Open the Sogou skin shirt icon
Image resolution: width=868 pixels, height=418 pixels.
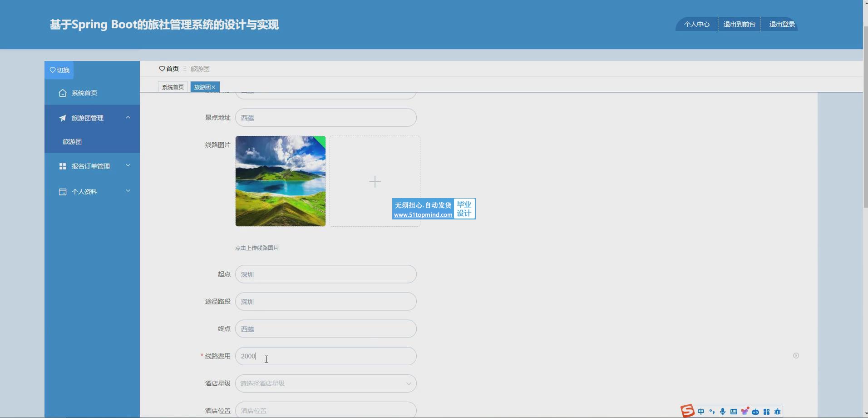tap(745, 411)
